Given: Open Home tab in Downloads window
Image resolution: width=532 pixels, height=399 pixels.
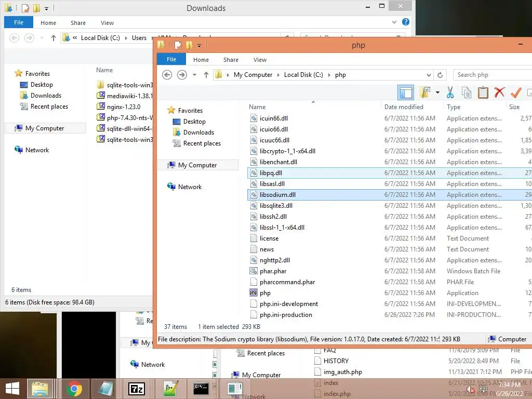Looking at the screenshot, I should [x=48, y=23].
